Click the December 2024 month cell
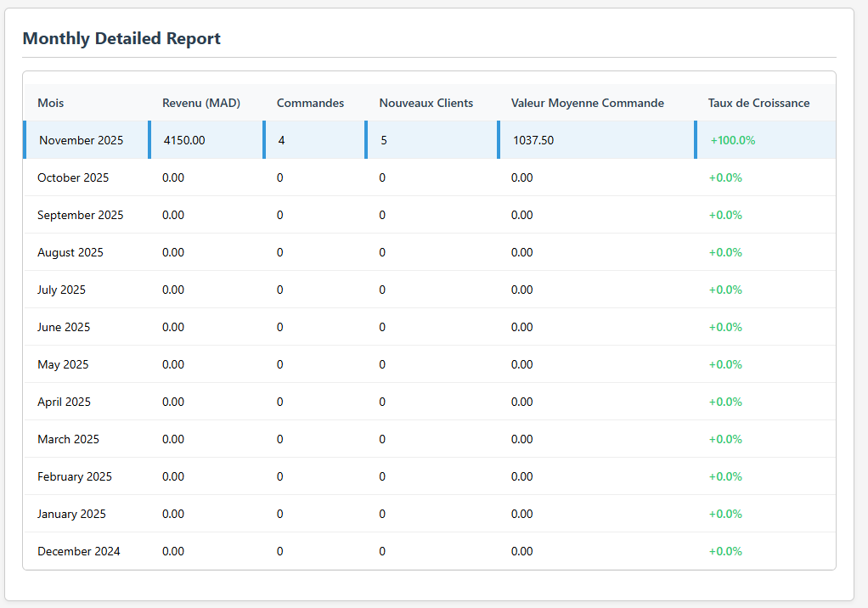Screen dimensions: 868x608 click(x=79, y=551)
